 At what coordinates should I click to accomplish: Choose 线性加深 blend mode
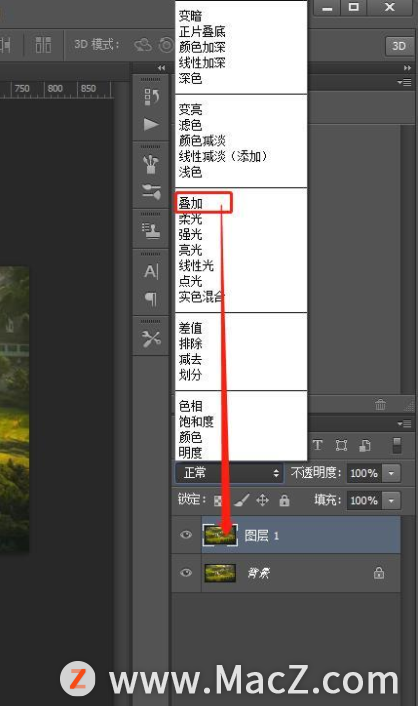coord(202,63)
